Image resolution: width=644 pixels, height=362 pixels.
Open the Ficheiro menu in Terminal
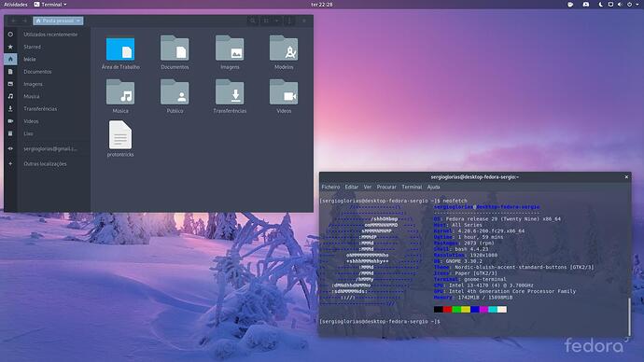point(330,187)
